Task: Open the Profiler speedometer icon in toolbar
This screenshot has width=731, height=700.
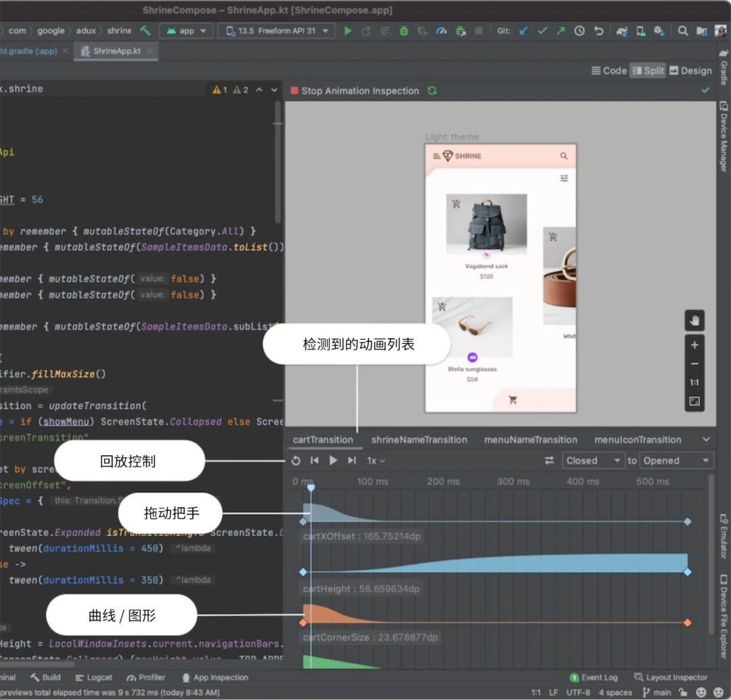Action: click(441, 31)
